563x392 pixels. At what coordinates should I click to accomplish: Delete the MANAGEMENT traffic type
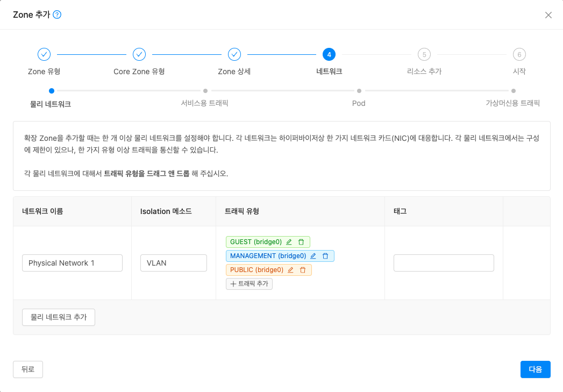(x=325, y=256)
